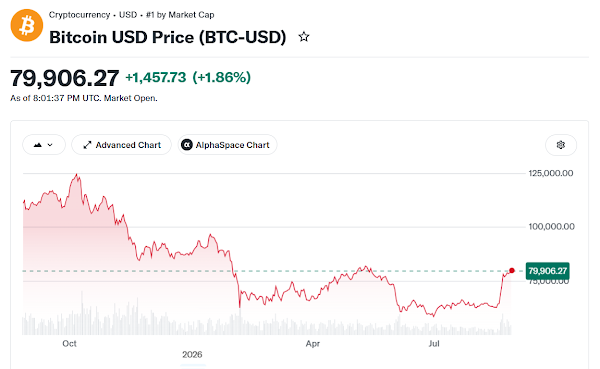Image resolution: width=600 pixels, height=369 pixels.
Task: Expand the chart type chevron dropdown
Action: pos(50,145)
